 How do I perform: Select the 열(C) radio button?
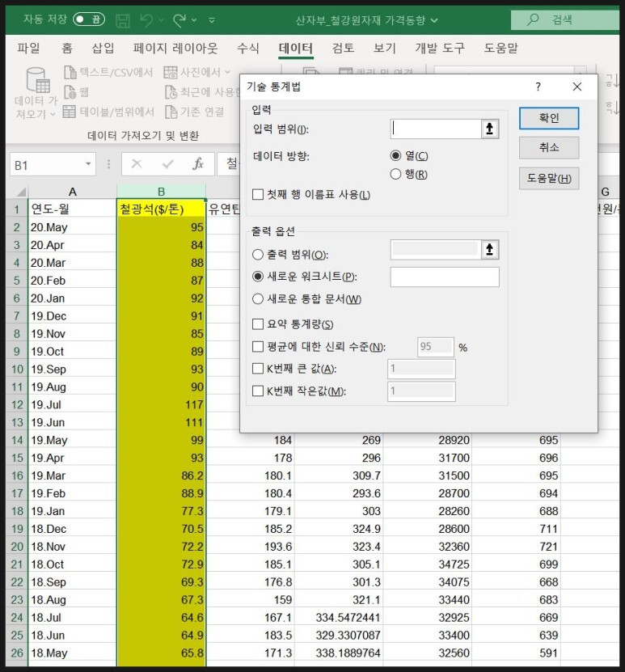[x=396, y=155]
